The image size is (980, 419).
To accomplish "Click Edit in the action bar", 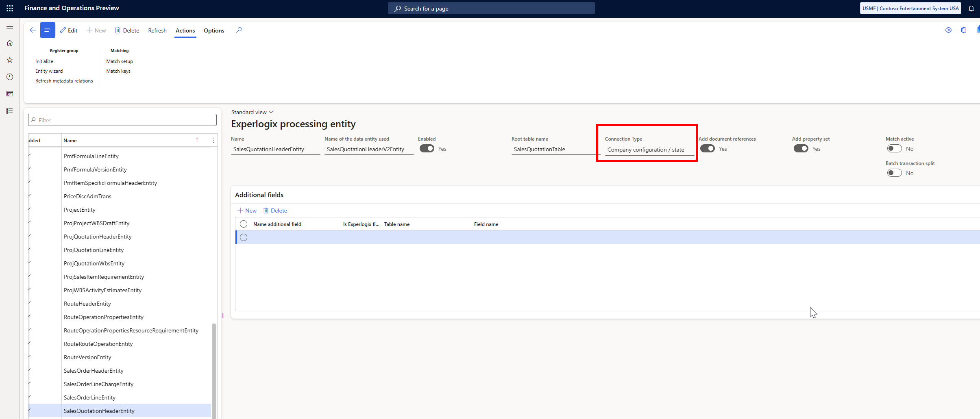I will click(68, 30).
